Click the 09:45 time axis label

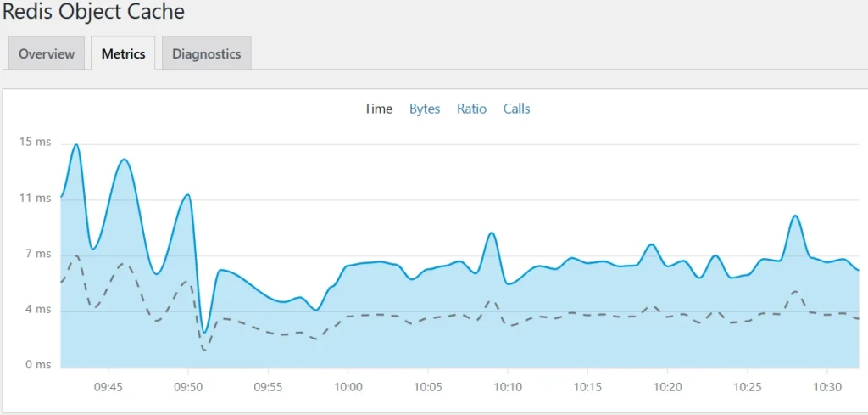[108, 387]
